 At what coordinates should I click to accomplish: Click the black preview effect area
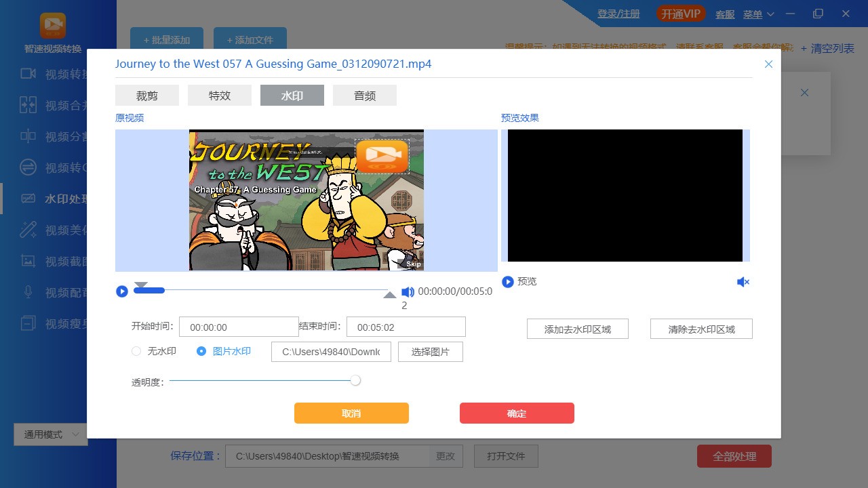[x=625, y=195]
